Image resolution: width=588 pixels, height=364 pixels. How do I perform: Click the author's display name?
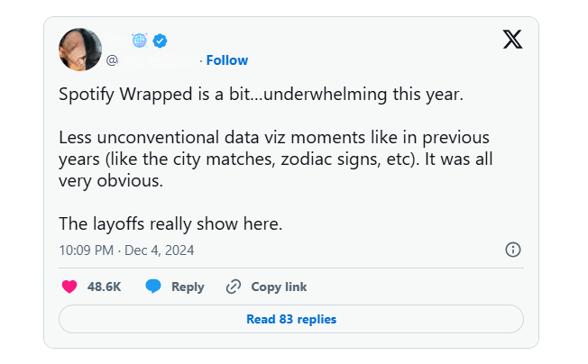[x=117, y=40]
